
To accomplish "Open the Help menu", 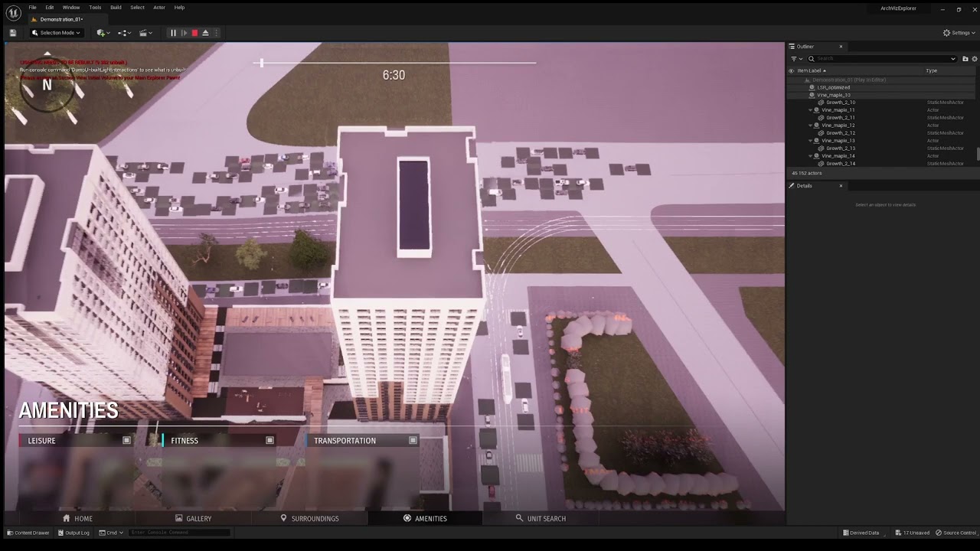I will tap(179, 8).
